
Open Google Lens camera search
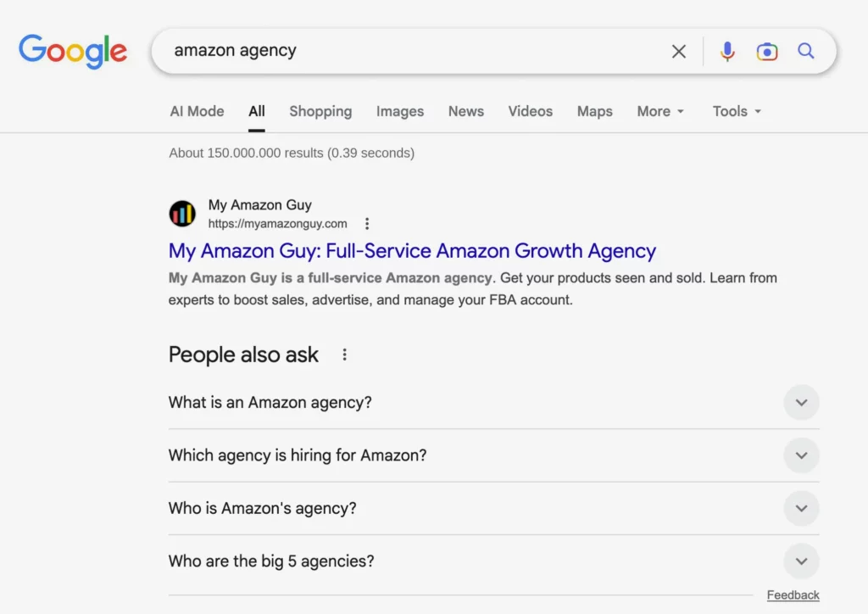[767, 51]
